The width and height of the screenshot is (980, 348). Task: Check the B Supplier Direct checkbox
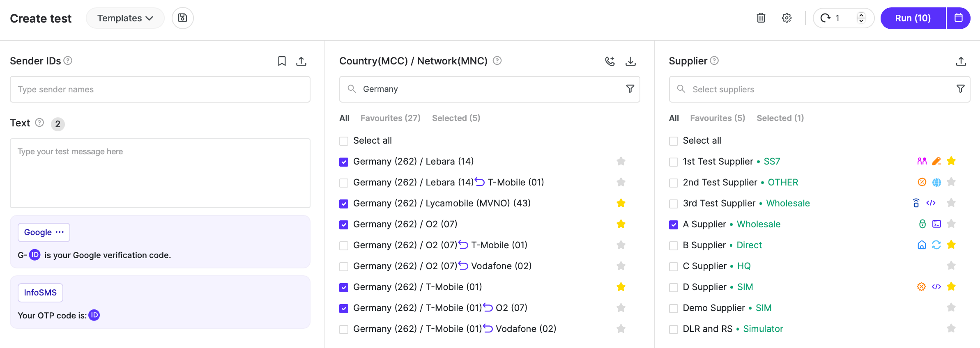[674, 245]
